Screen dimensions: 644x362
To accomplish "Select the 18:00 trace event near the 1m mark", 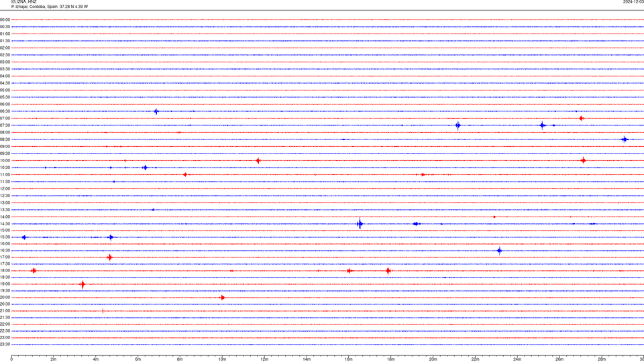I will click(34, 270).
